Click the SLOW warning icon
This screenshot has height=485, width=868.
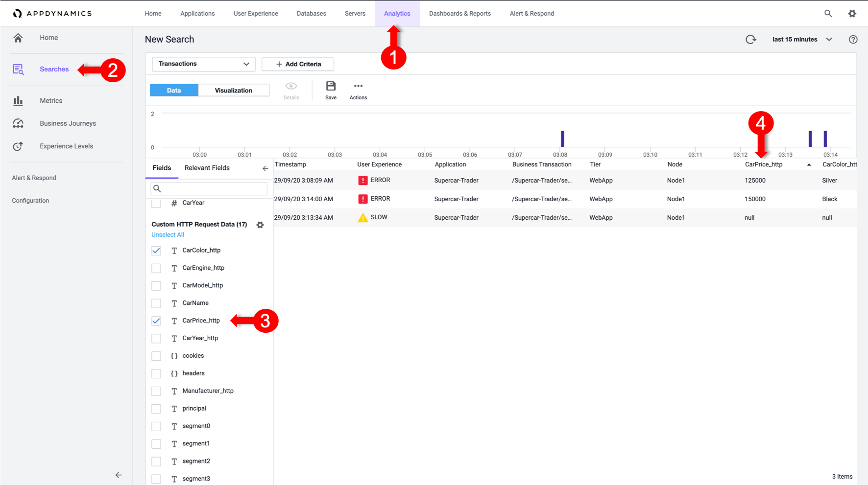click(362, 218)
